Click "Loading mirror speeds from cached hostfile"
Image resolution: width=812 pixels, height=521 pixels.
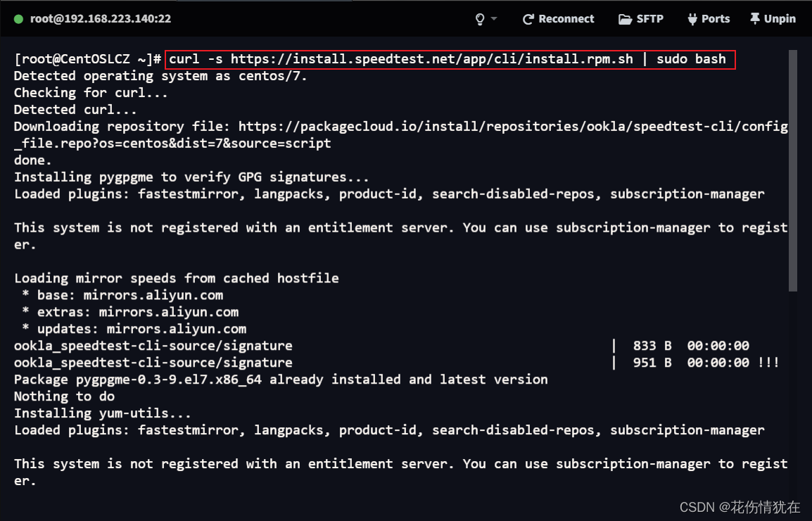(x=177, y=278)
